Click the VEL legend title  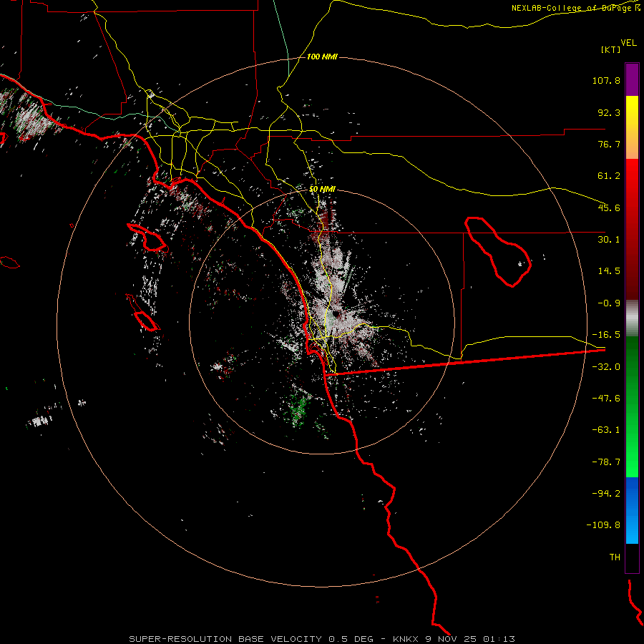coord(628,43)
